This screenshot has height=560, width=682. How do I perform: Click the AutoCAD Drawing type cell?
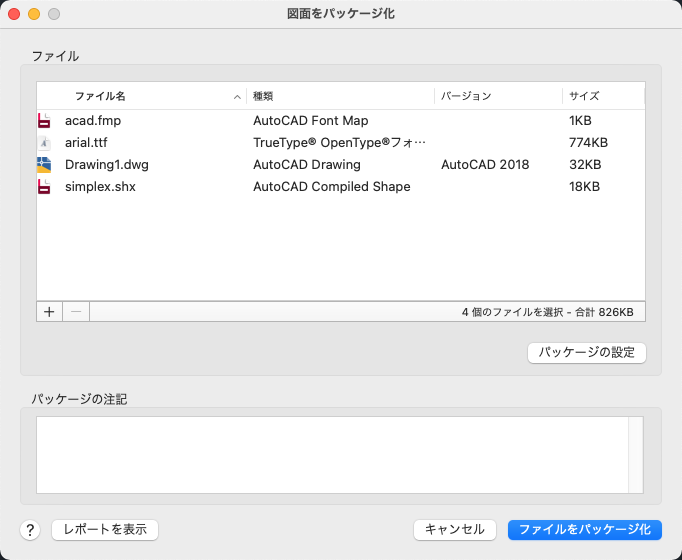point(307,165)
